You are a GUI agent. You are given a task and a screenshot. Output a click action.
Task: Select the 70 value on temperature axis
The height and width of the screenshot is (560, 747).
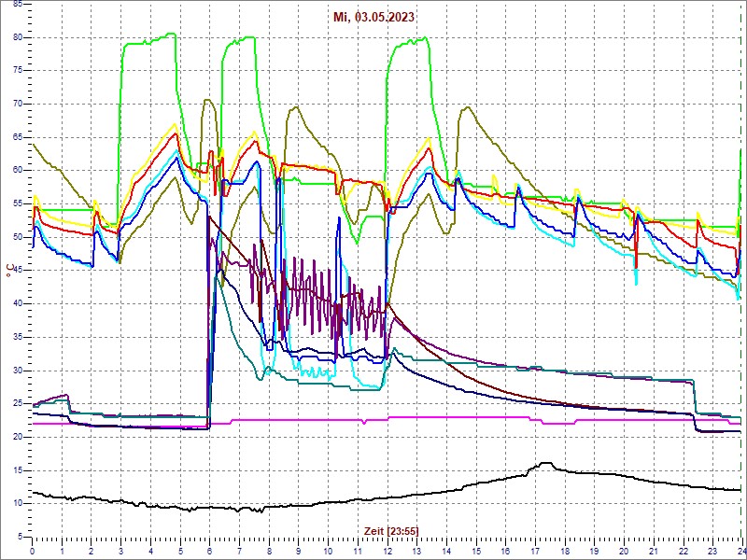pyautogui.click(x=17, y=105)
